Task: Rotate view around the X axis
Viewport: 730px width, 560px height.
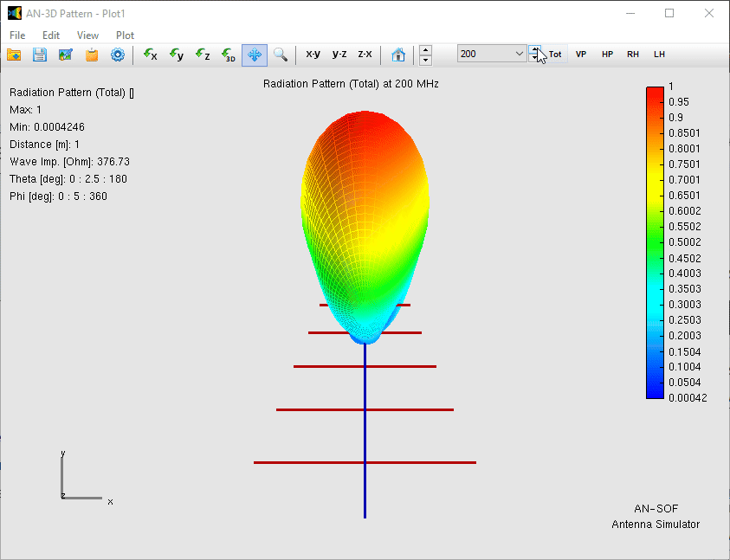Action: [150, 55]
